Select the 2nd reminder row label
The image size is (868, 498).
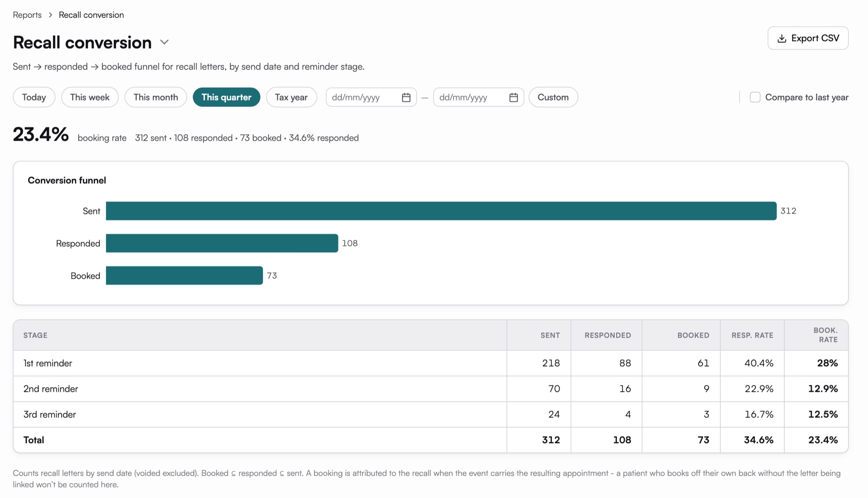[51, 389]
